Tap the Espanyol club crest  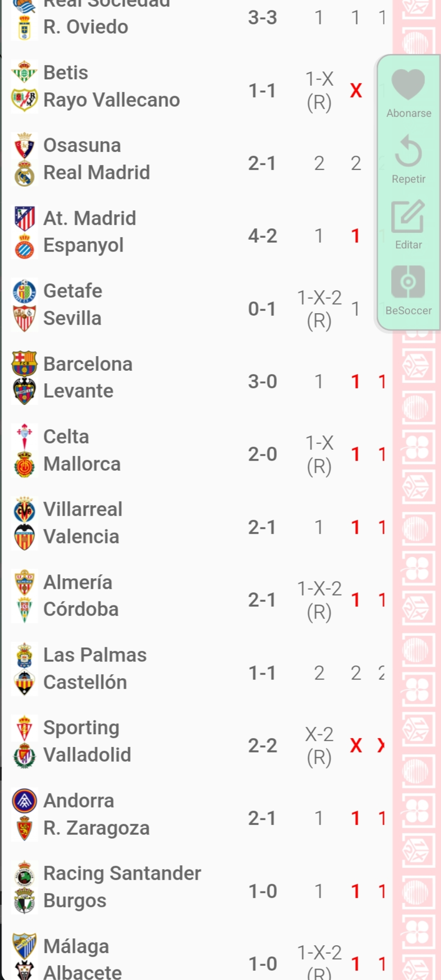pyautogui.click(x=24, y=246)
